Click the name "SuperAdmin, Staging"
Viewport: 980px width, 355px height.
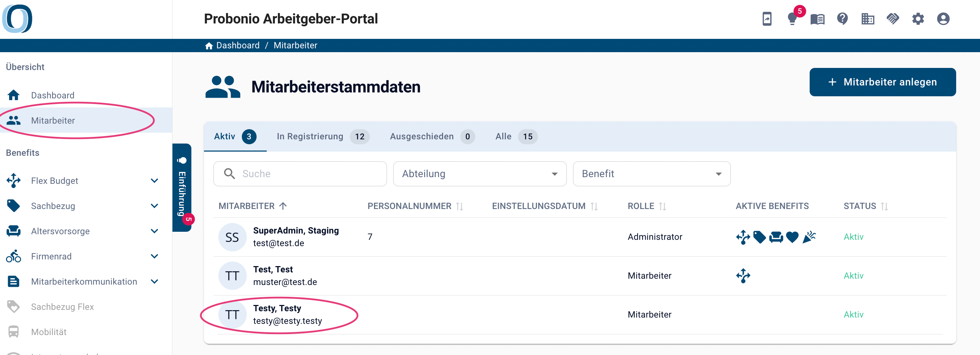(x=295, y=230)
